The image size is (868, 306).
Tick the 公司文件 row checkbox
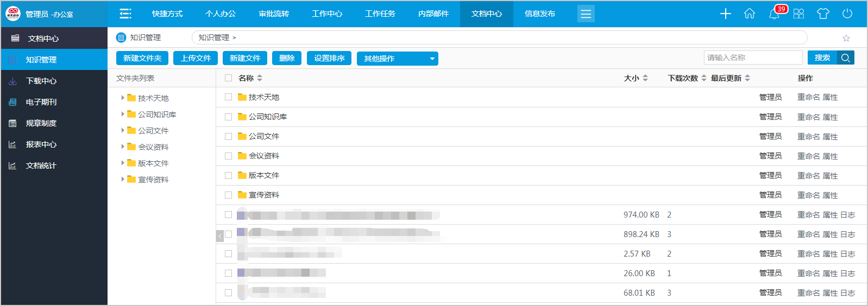(x=228, y=136)
